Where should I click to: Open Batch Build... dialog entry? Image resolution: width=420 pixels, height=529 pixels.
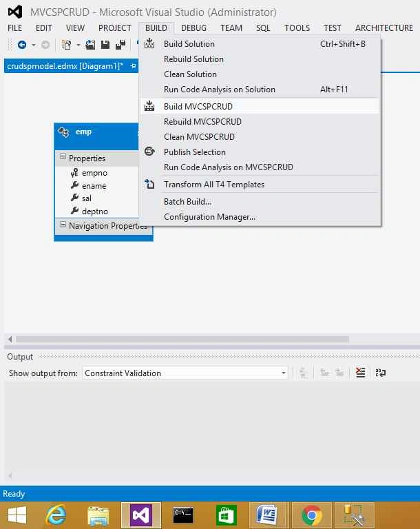click(x=260, y=201)
